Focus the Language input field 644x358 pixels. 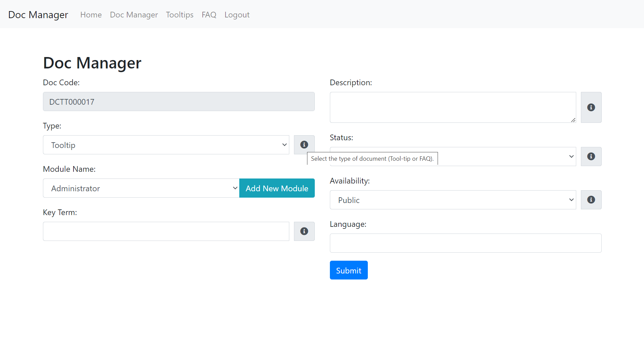465,243
